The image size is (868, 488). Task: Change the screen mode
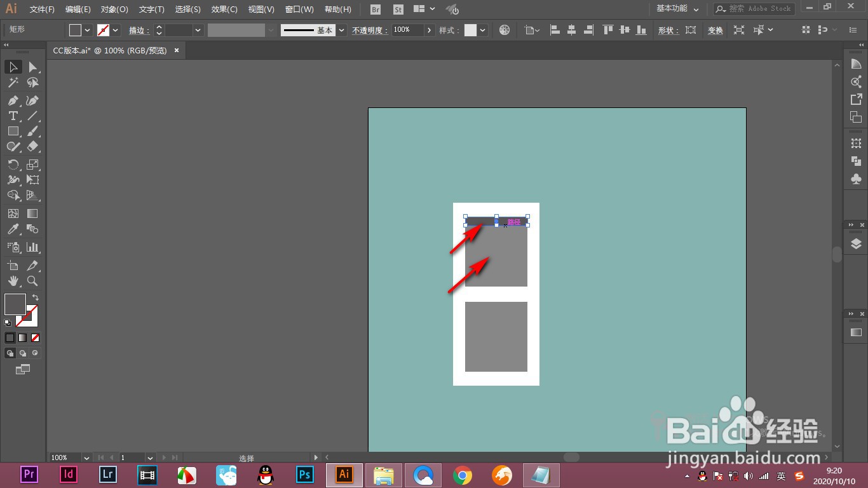click(23, 369)
